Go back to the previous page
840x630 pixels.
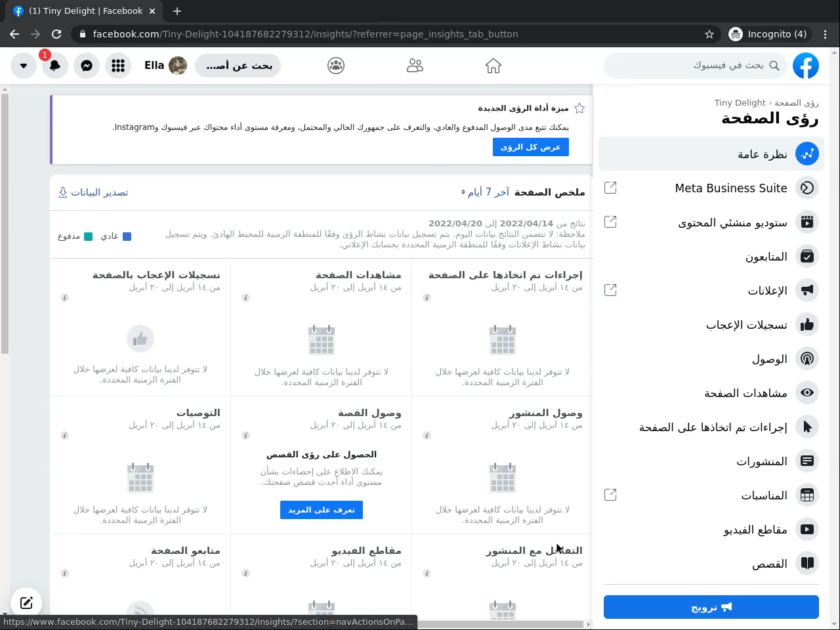14,34
